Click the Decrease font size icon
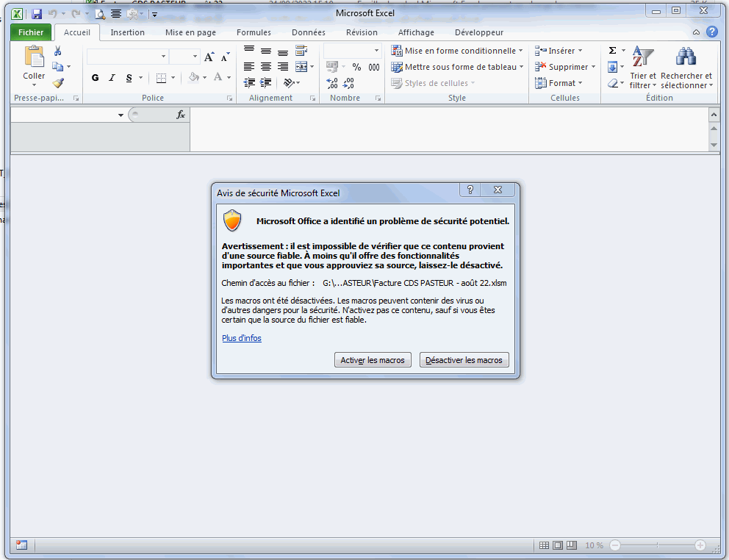729x560 pixels. 225,57
